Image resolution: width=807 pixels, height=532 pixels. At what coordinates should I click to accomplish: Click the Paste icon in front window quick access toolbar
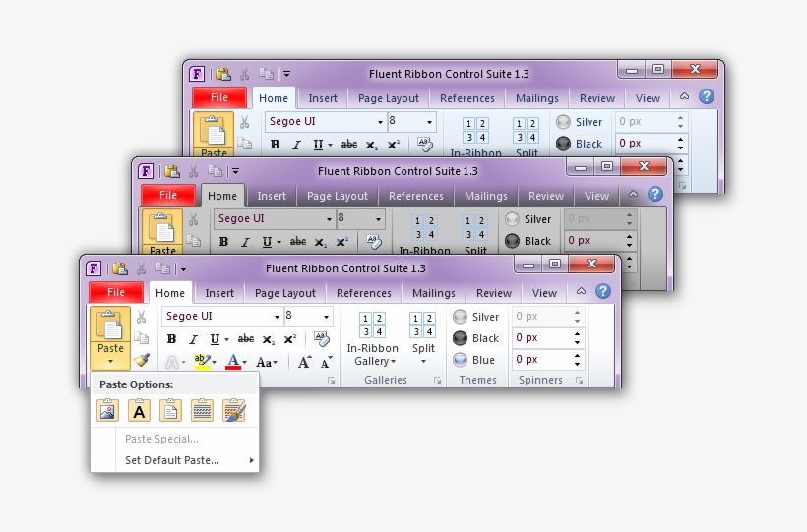point(119,268)
